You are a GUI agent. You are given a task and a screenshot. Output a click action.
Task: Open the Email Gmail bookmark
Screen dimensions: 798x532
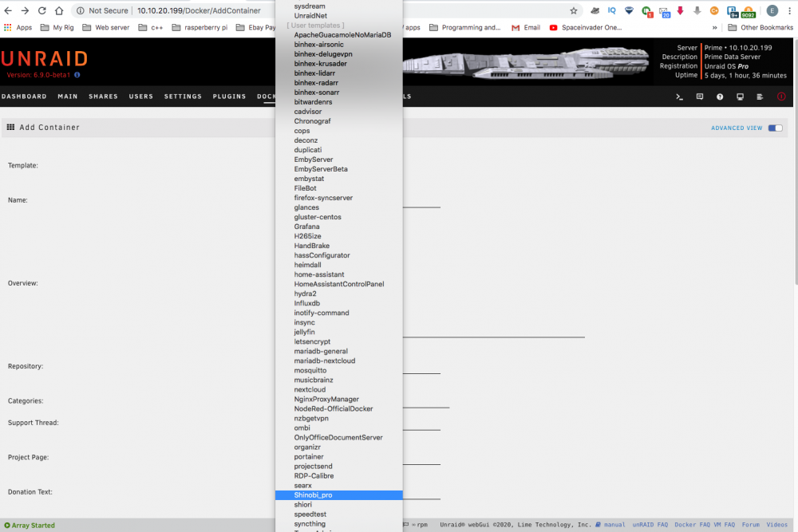coord(526,27)
